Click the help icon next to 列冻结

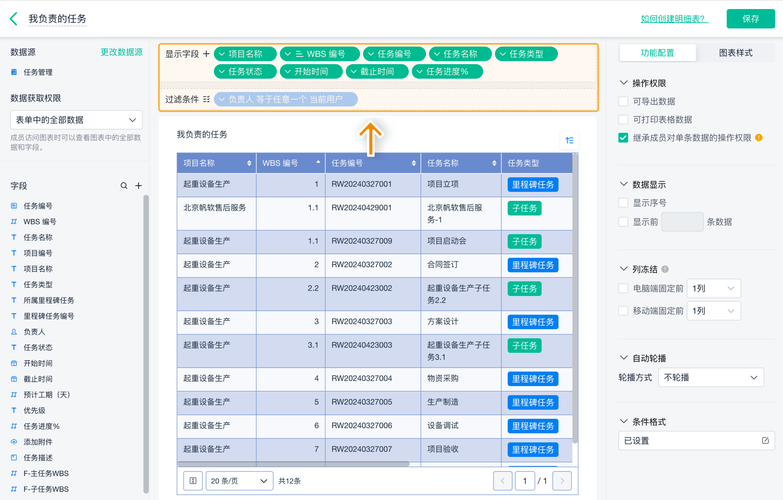pyautogui.click(x=665, y=269)
